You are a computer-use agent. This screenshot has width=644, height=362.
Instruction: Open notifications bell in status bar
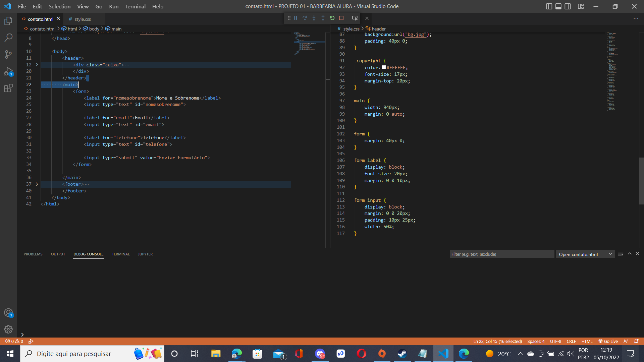636,341
